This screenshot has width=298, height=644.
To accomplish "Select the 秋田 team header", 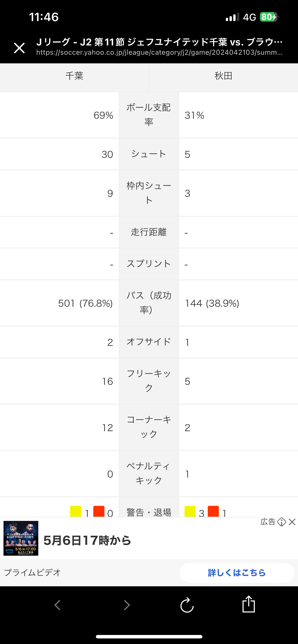I will [223, 76].
